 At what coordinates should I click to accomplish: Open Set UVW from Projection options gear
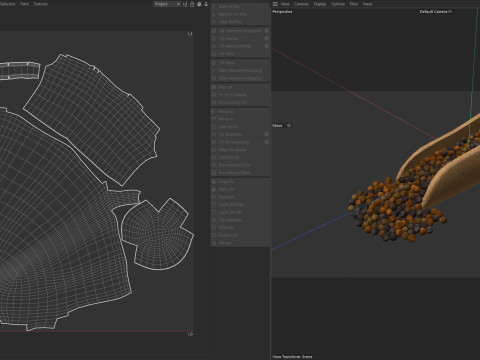click(x=267, y=31)
